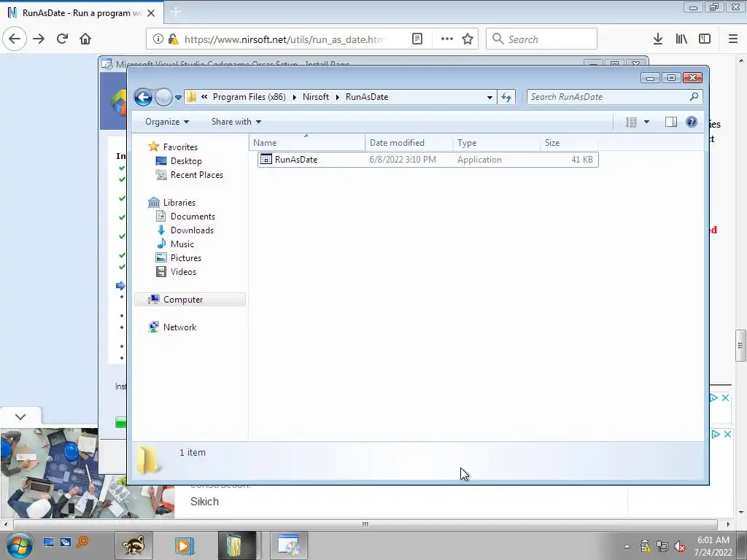Open Explorer recent pages dropdown
Viewport: 747px width, 560px height.
[x=178, y=97]
